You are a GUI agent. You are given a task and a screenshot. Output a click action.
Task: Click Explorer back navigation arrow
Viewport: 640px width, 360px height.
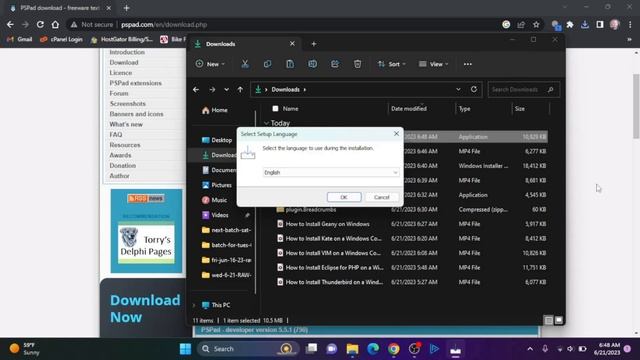196,89
